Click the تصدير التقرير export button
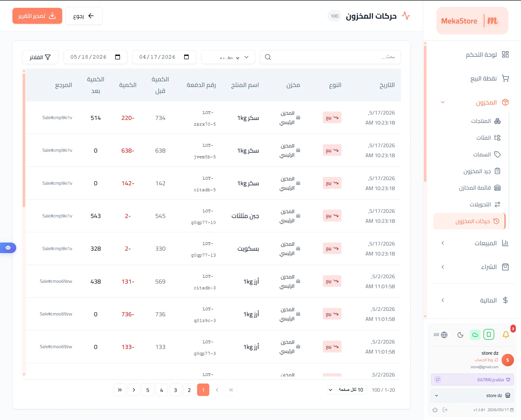Viewport: 521px width, 420px height. (37, 16)
